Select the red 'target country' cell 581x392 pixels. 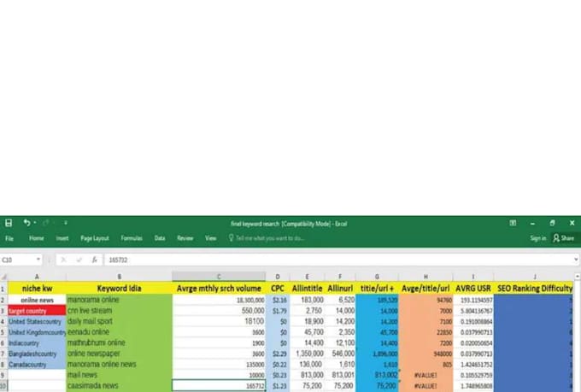[x=37, y=311]
